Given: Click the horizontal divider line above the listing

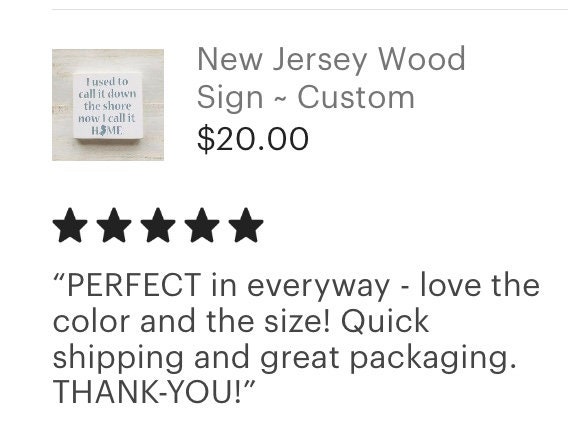Looking at the screenshot, I should pos(310,9).
